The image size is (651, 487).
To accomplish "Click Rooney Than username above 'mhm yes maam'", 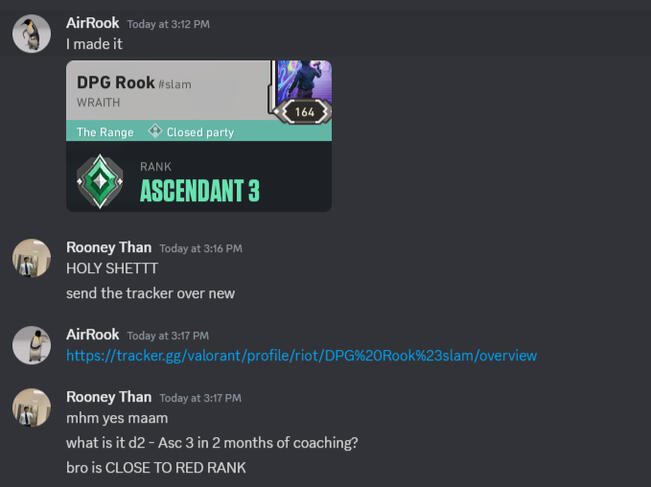I will tap(109, 397).
